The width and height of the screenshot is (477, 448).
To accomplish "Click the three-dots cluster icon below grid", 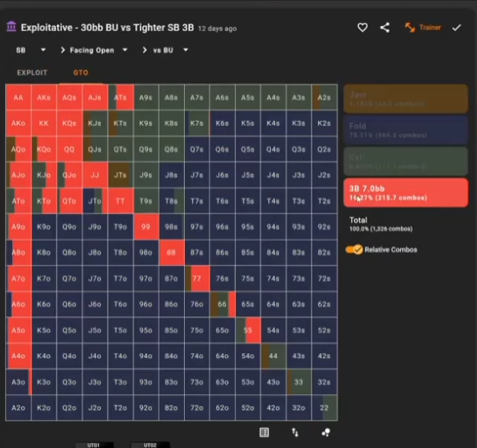I will point(326,432).
